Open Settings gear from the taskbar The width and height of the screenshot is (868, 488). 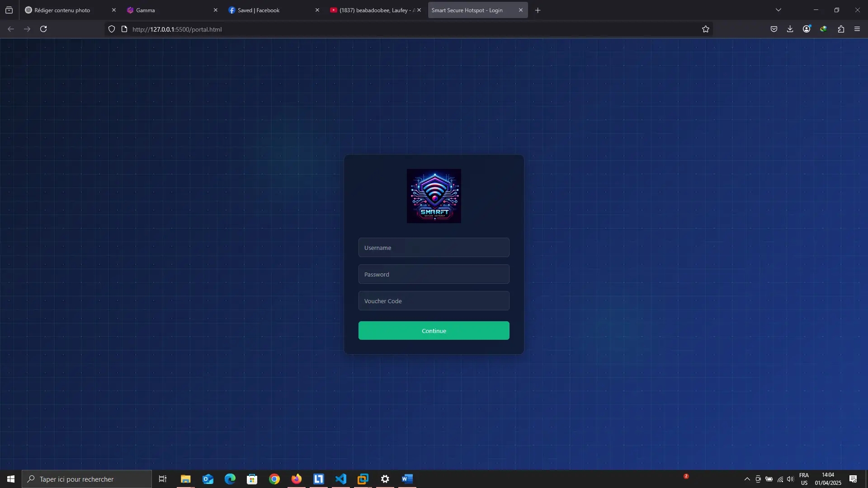[x=385, y=479]
